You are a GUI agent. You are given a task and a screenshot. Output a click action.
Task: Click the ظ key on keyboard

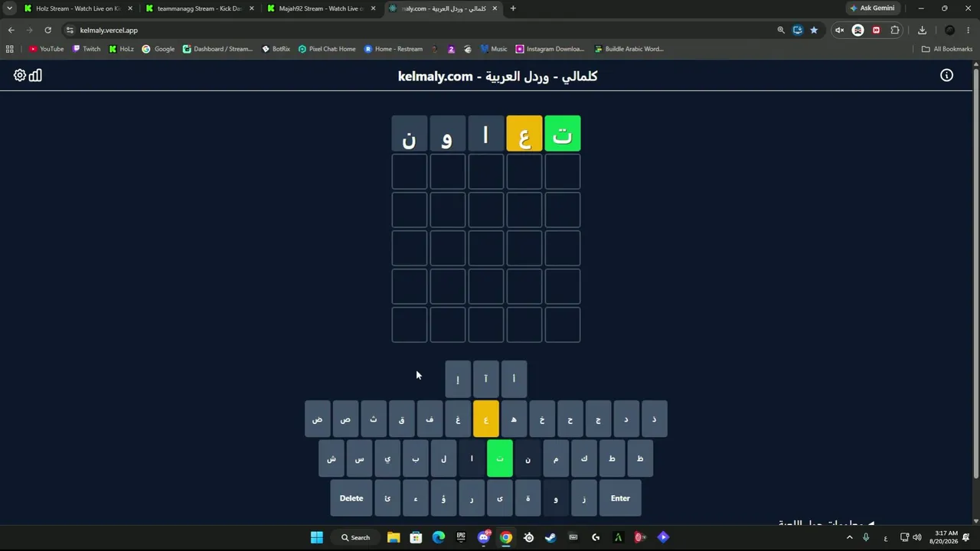640,458
